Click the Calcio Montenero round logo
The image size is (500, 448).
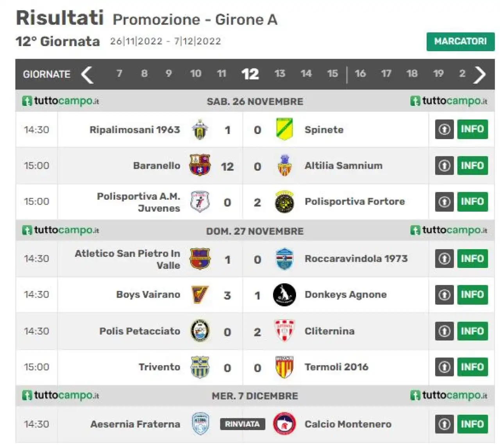(284, 424)
